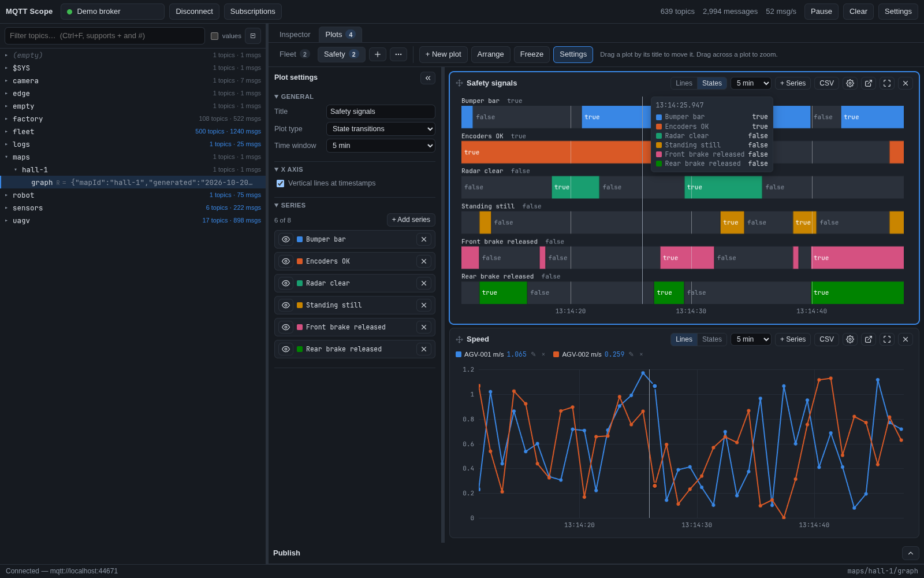Click the Encoders OK orange color swatch
This screenshot has height=578, width=924.
(x=300, y=261)
